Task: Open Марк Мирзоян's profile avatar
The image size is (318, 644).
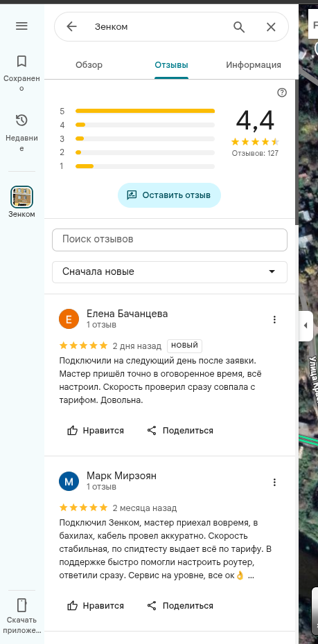Action: coord(69,481)
